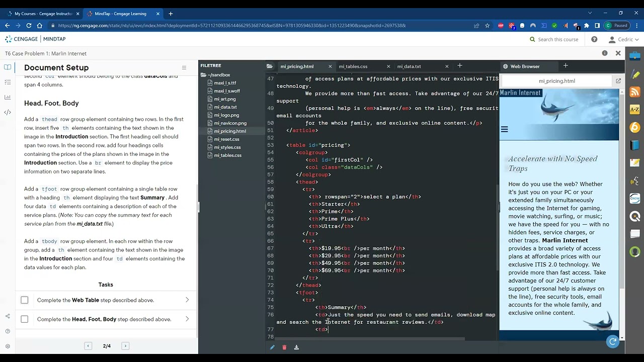Image resolution: width=644 pixels, height=362 pixels.
Task: Open the ReadSpeaker audio app in right dock
Action: click(635, 181)
